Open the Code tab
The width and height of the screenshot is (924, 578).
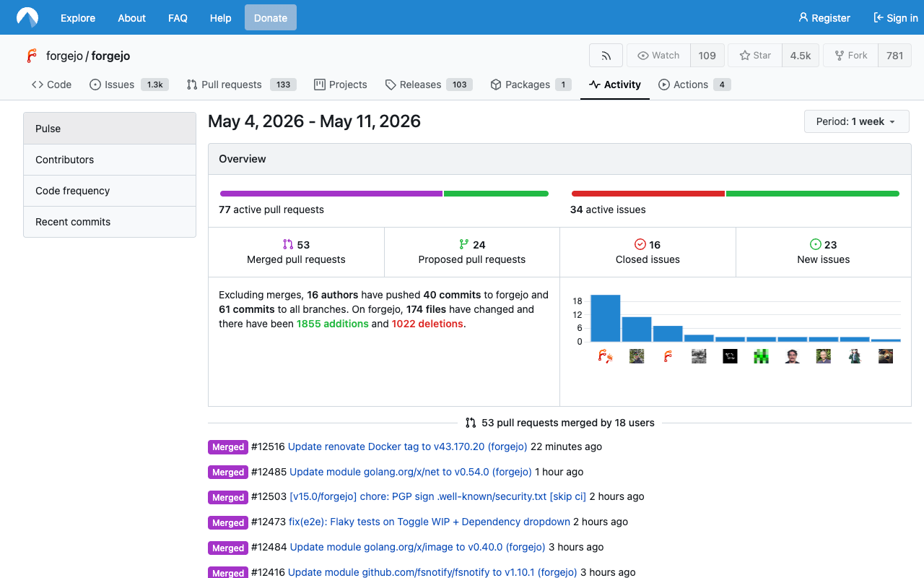[51, 85]
